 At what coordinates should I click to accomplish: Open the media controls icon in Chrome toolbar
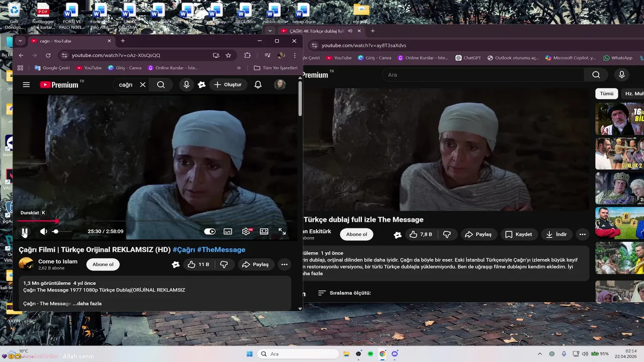pyautogui.click(x=268, y=55)
